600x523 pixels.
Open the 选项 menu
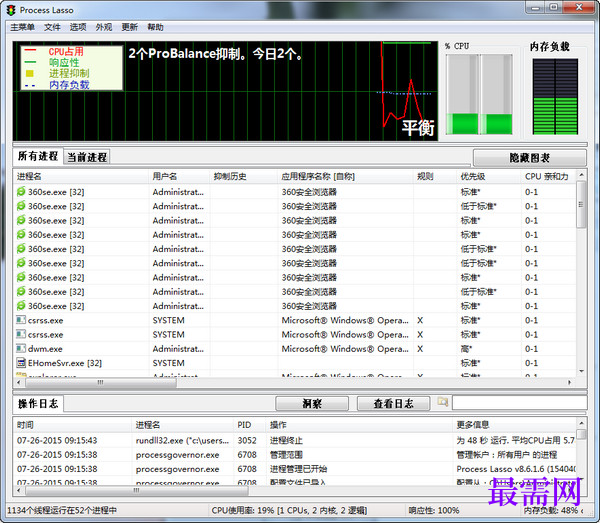pyautogui.click(x=78, y=27)
